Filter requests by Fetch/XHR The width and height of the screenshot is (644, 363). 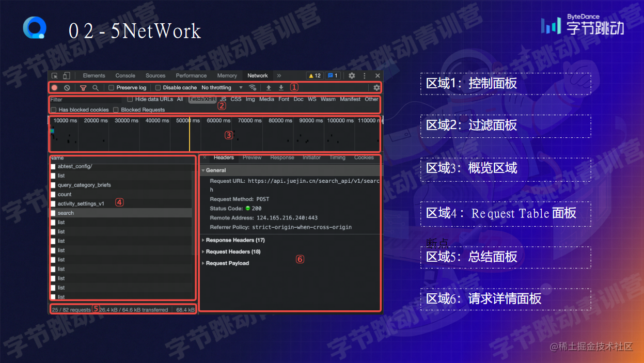pyautogui.click(x=202, y=99)
